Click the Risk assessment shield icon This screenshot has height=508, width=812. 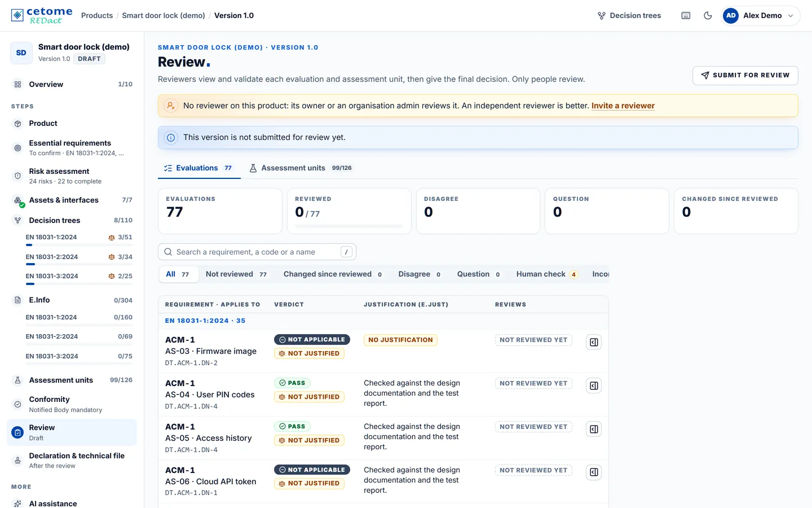17,176
